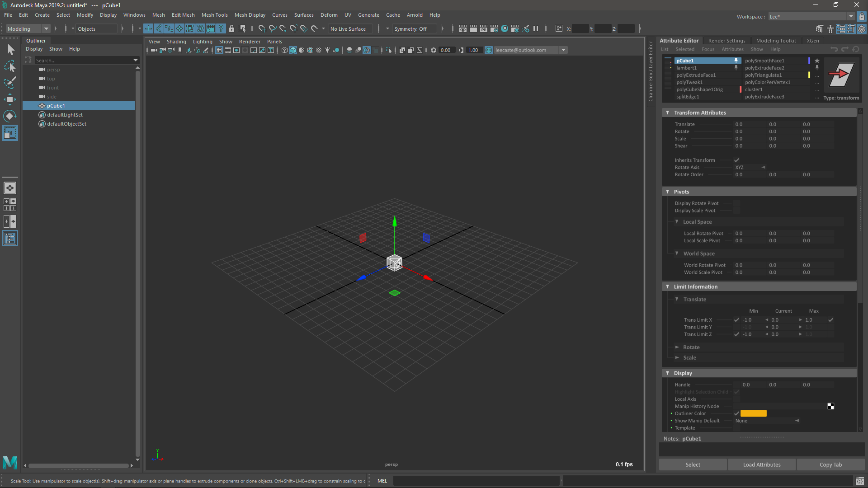Expand the Scale limit section
868x488 pixels.
tap(677, 357)
